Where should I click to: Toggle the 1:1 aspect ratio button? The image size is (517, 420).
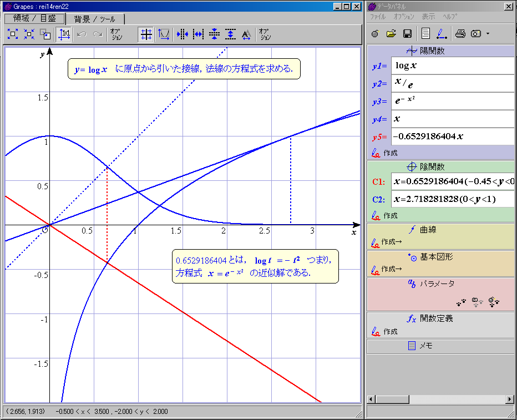(64, 34)
